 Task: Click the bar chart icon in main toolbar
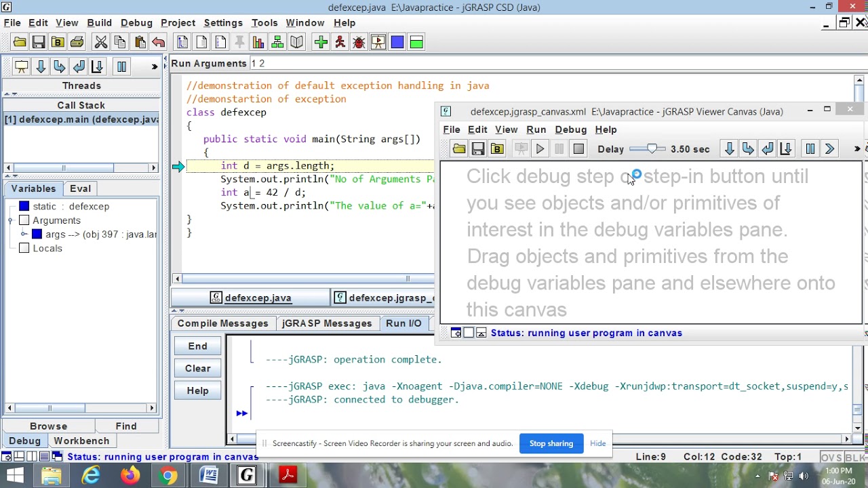(x=258, y=43)
